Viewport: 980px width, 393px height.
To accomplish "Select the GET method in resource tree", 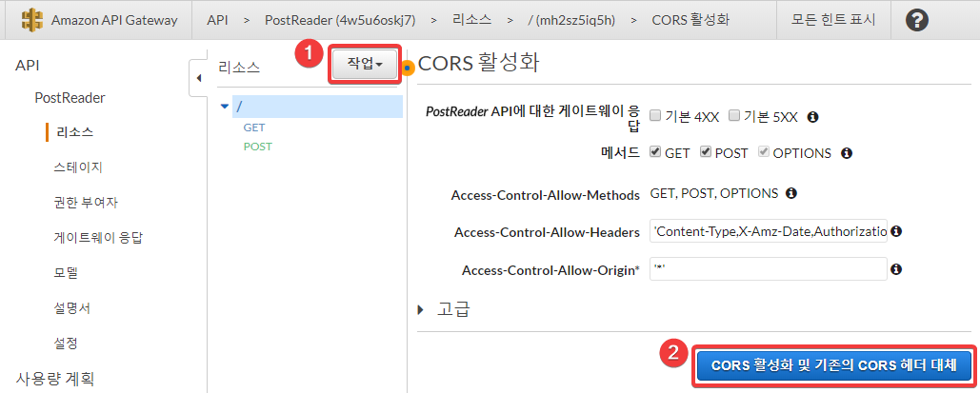I will point(254,128).
